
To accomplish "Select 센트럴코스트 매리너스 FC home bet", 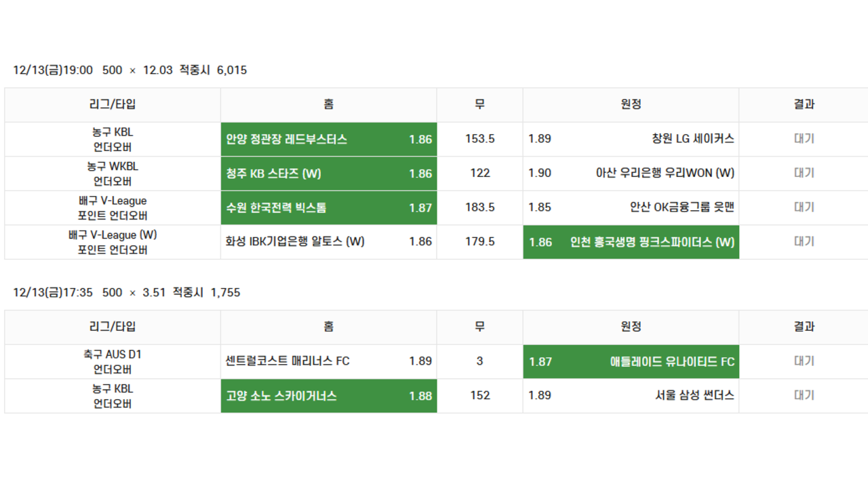I will point(329,361).
